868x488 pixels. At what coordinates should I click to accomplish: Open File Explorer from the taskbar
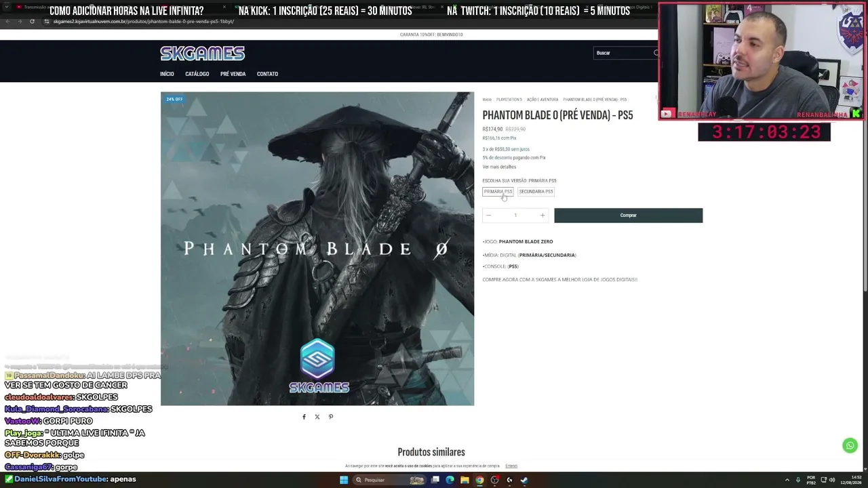(465, 480)
